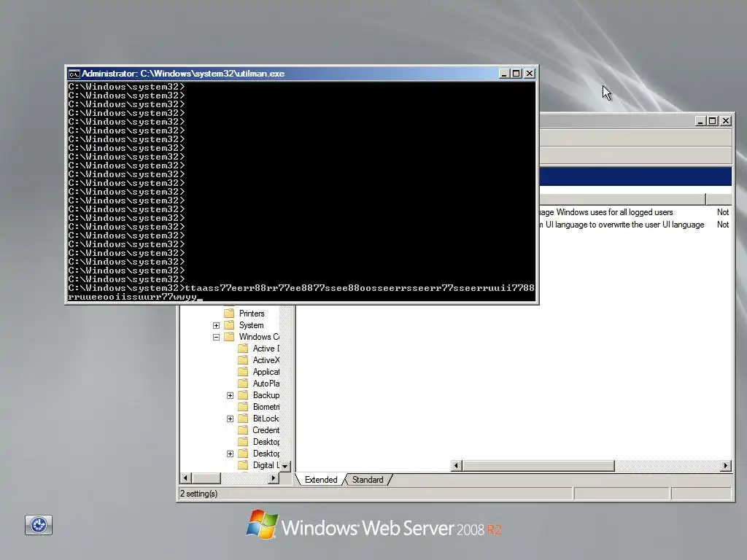The width and height of the screenshot is (747, 560).
Task: Click the typed command line text
Action: point(301,292)
